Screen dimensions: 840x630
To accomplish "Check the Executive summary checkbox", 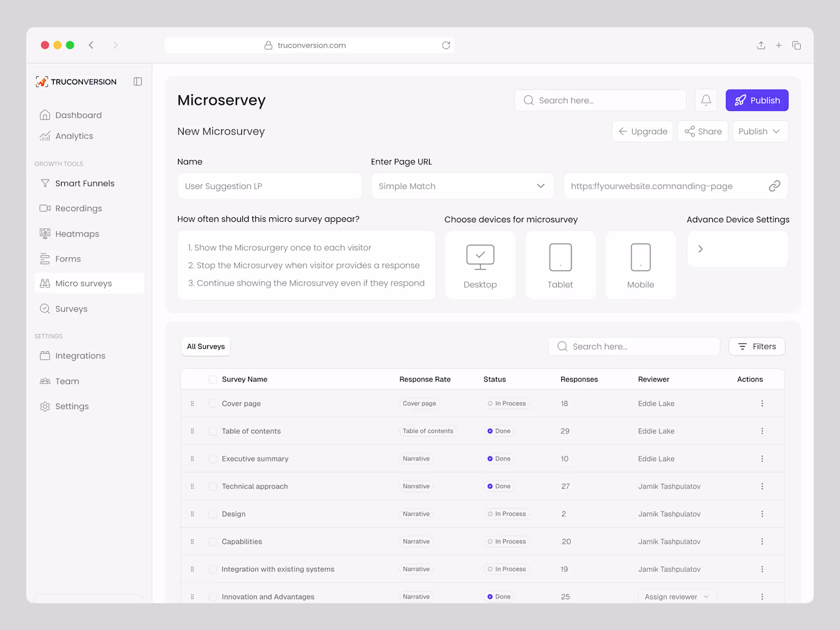I will (213, 459).
